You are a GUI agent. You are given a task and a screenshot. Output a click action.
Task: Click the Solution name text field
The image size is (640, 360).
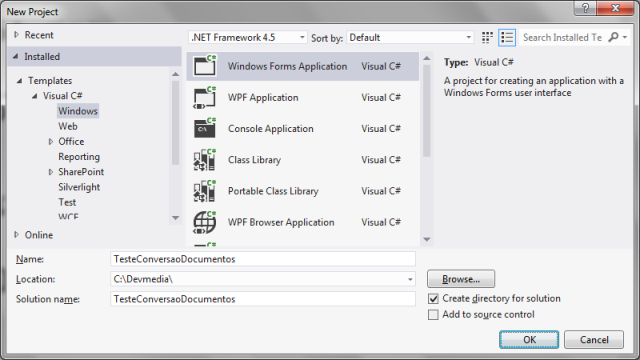point(263,299)
